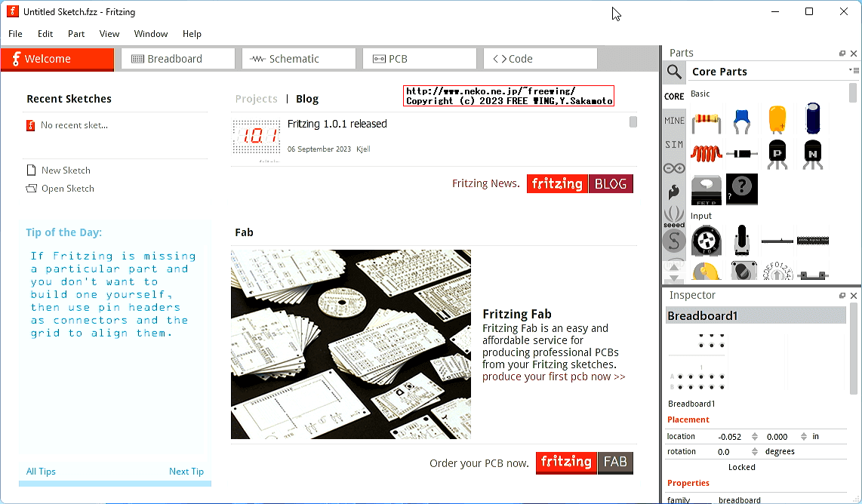Undock the Parts panel
The height and width of the screenshot is (504, 862).
(x=842, y=54)
